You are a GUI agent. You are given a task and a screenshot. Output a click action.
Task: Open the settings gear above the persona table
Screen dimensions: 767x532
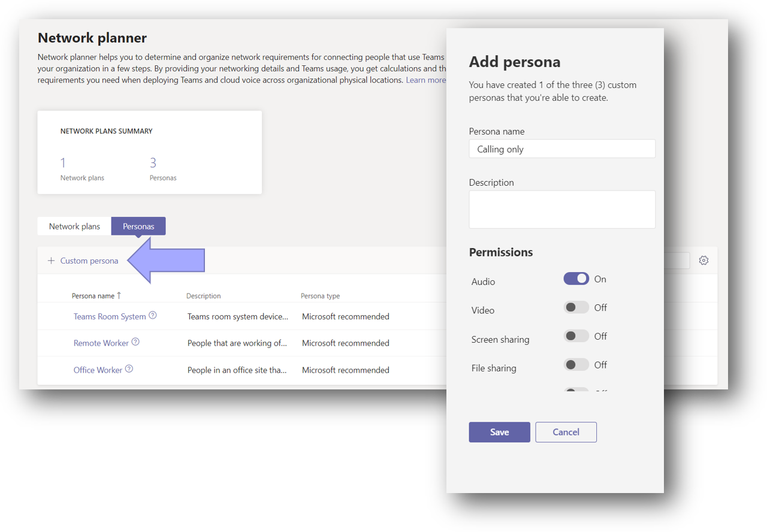point(703,260)
